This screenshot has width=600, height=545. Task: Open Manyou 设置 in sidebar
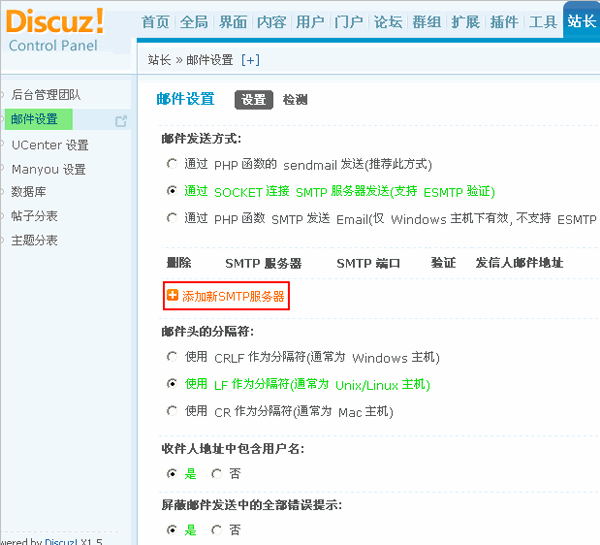point(48,169)
